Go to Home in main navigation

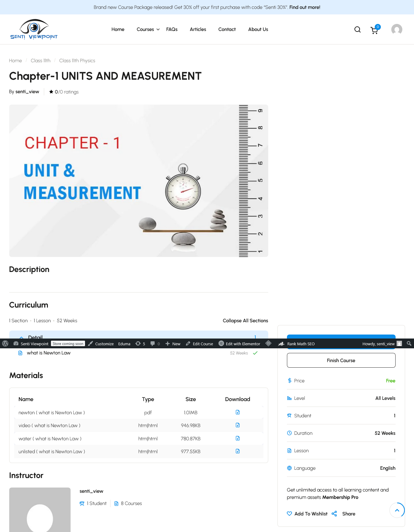click(x=118, y=29)
